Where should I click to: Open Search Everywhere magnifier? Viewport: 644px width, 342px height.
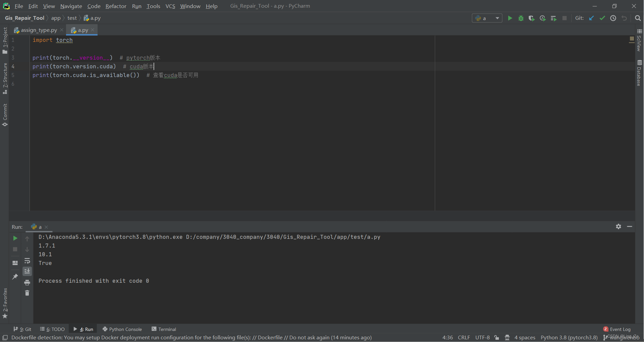(638, 18)
